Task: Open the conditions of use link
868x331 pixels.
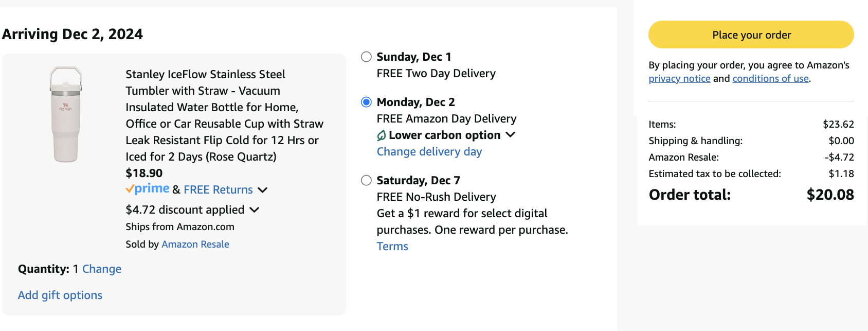Action: click(770, 78)
